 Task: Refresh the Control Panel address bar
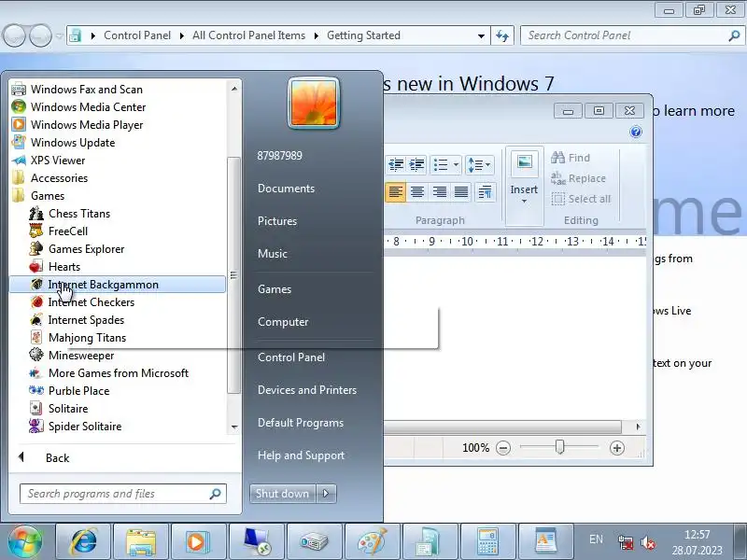pos(502,35)
